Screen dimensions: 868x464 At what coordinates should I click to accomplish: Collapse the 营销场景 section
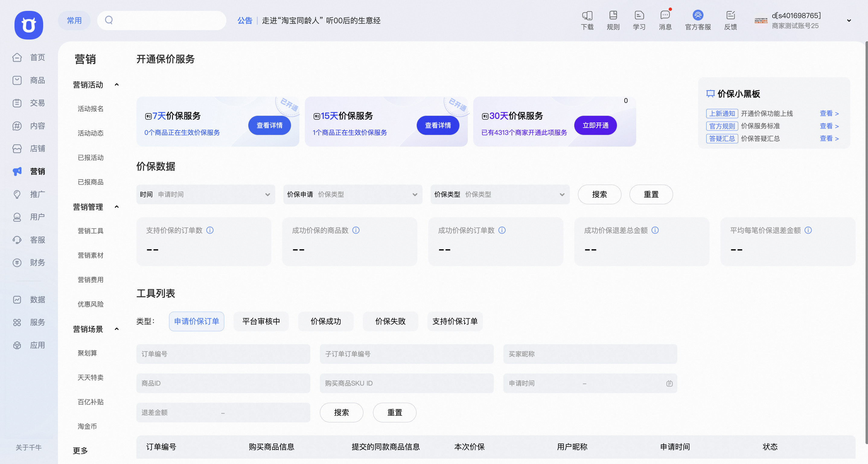point(116,329)
